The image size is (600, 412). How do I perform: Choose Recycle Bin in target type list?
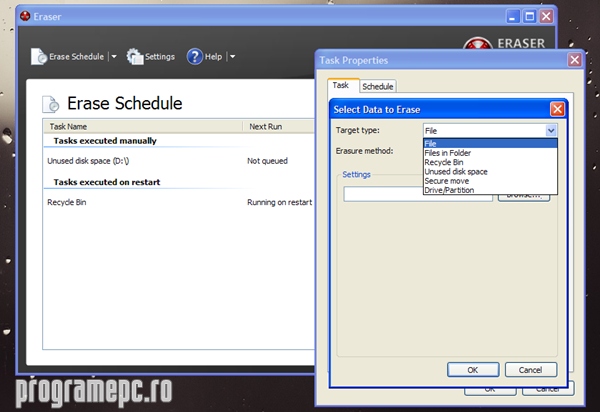click(490, 162)
